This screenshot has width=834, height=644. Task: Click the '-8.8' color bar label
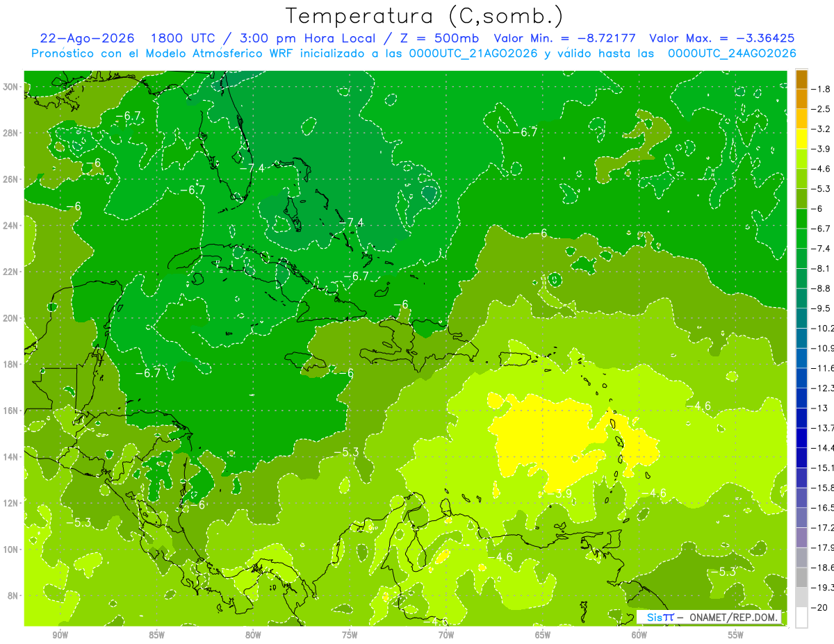click(x=821, y=288)
